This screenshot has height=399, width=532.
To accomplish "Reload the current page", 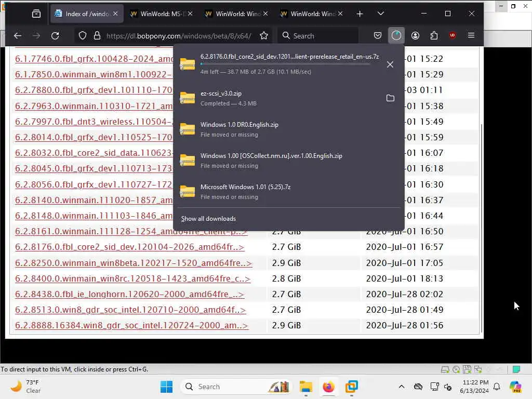I will pyautogui.click(x=55, y=36).
